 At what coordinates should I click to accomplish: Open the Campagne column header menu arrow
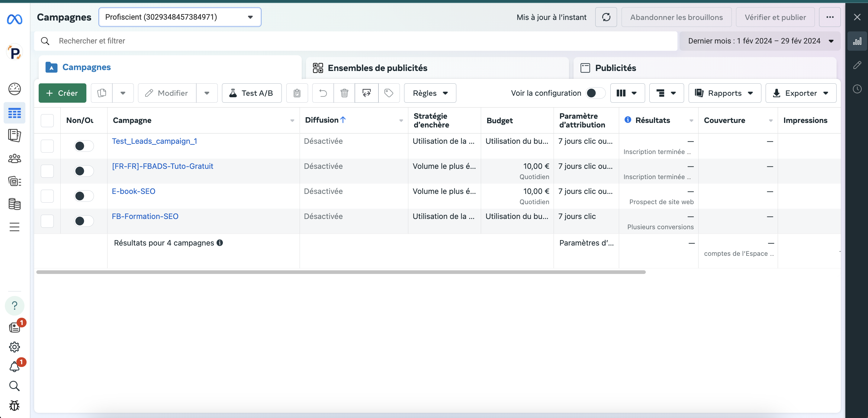point(292,121)
